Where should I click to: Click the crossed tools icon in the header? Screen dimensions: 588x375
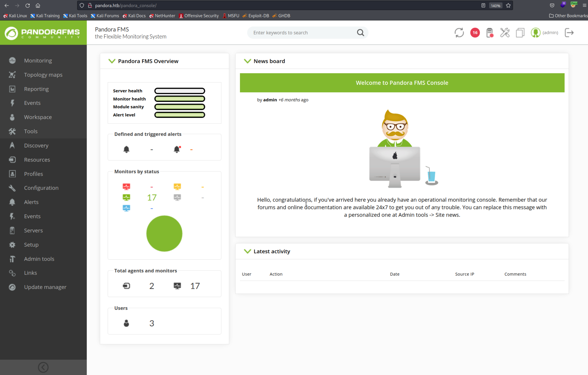505,33
